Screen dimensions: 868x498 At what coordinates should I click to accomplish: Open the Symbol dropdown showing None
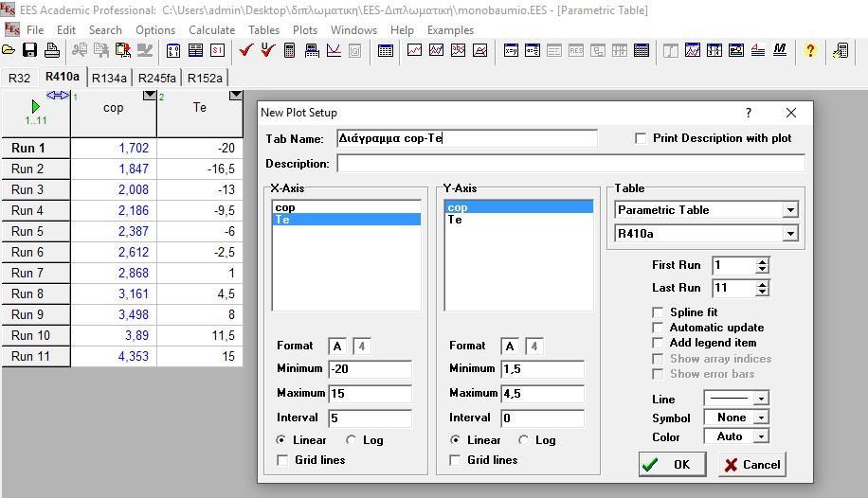tap(762, 418)
